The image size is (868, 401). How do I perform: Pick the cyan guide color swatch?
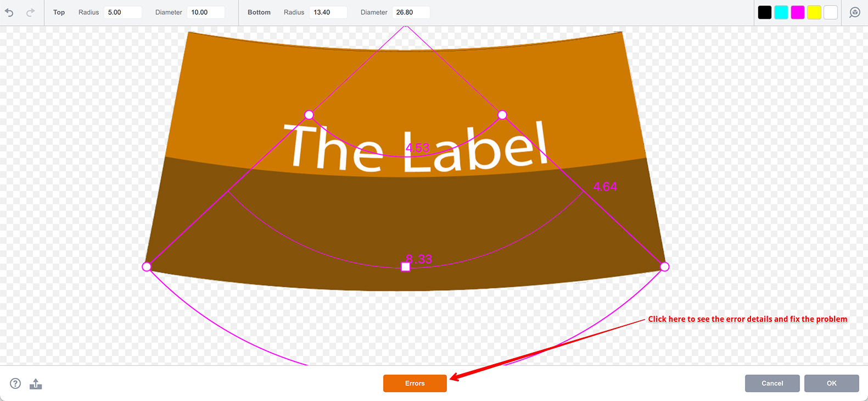click(781, 12)
